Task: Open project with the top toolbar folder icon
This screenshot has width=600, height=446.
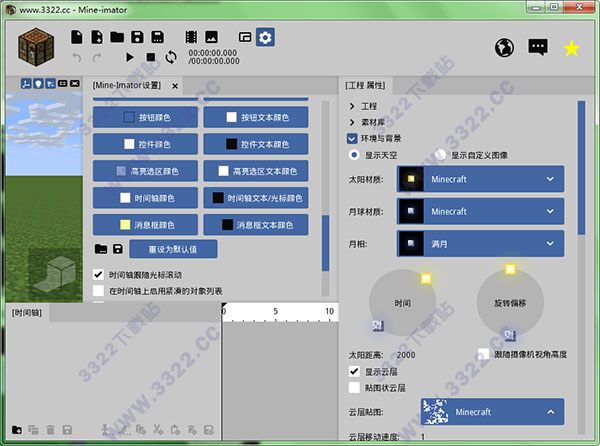Action: point(117,37)
